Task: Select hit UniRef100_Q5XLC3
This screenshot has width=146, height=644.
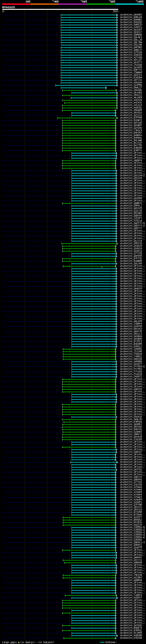Action: 131,334
